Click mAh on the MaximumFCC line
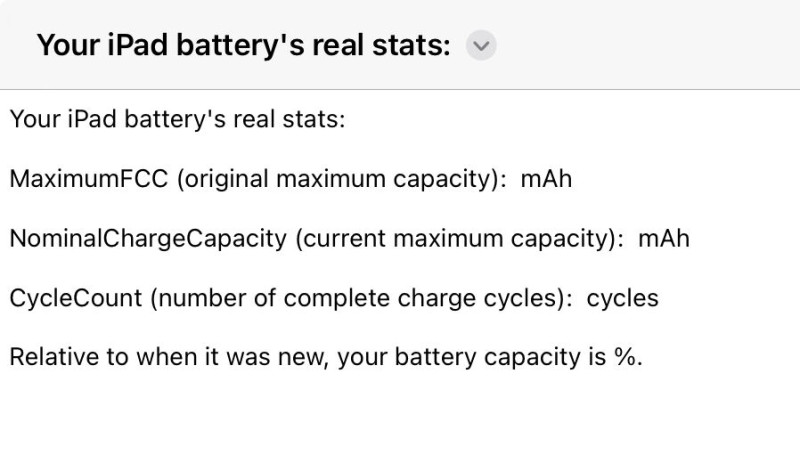 [546, 179]
